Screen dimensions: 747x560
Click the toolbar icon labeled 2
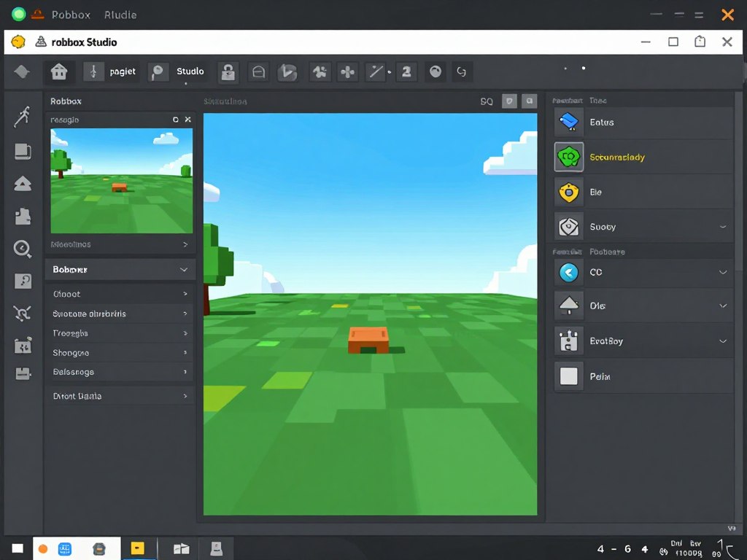406,72
